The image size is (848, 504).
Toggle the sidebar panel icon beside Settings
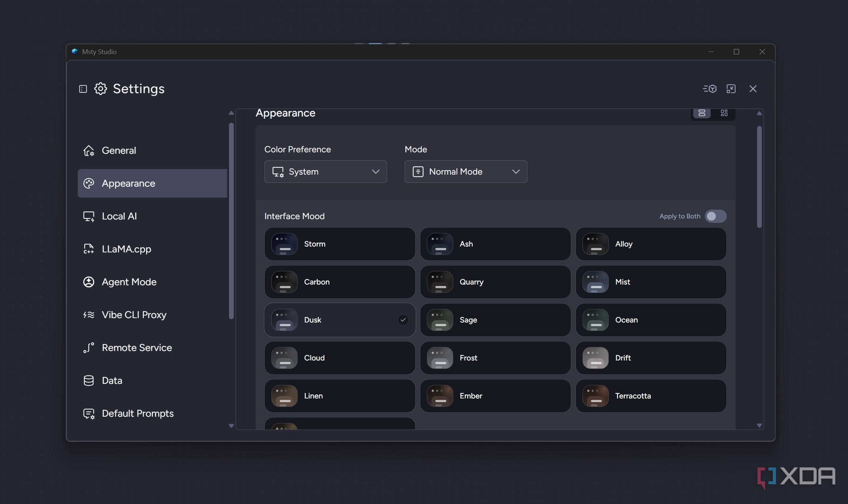83,89
